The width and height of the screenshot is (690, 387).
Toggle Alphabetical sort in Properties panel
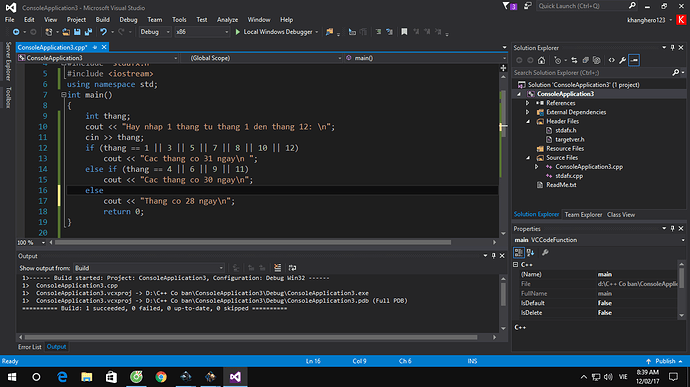coord(530,252)
